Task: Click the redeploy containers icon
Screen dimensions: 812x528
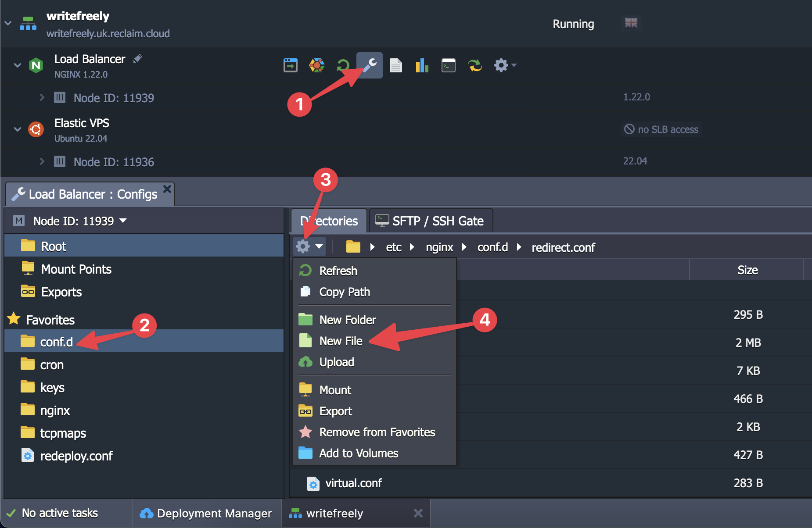Action: coord(475,65)
